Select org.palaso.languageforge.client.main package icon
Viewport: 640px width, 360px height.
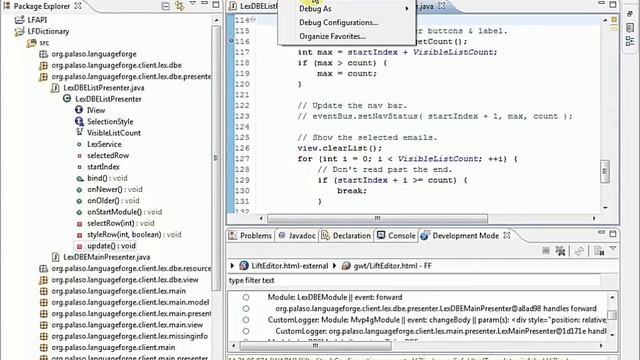pyautogui.click(x=44, y=348)
